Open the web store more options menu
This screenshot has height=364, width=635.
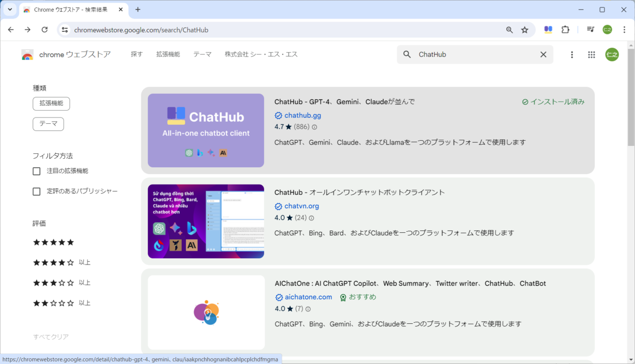pos(572,54)
